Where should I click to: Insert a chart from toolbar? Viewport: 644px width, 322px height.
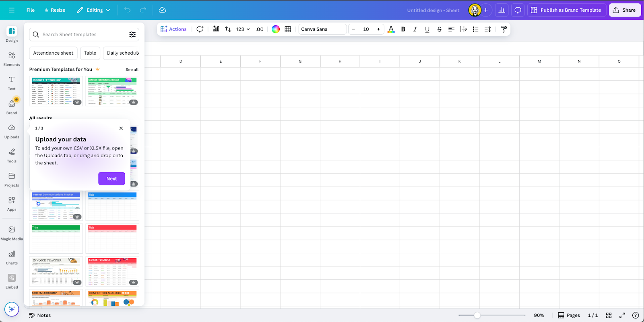[216, 29]
